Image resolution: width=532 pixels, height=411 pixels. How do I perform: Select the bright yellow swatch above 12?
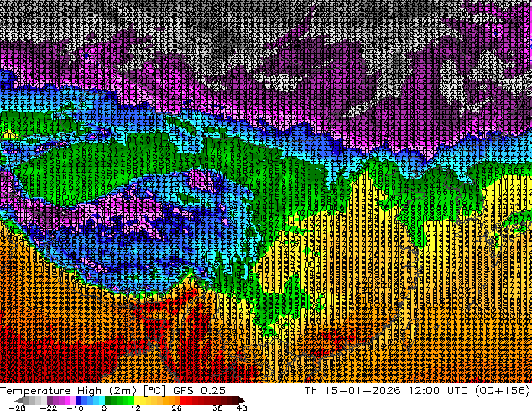137,400
